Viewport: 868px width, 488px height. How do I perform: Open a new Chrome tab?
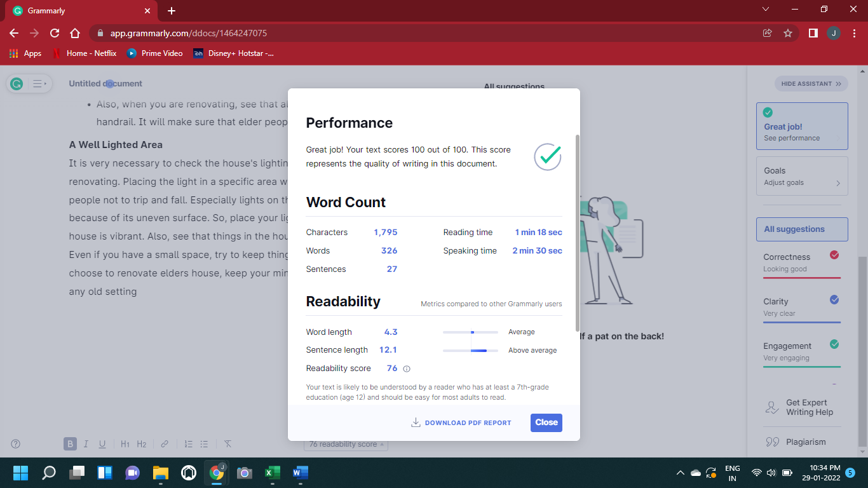pyautogui.click(x=172, y=11)
